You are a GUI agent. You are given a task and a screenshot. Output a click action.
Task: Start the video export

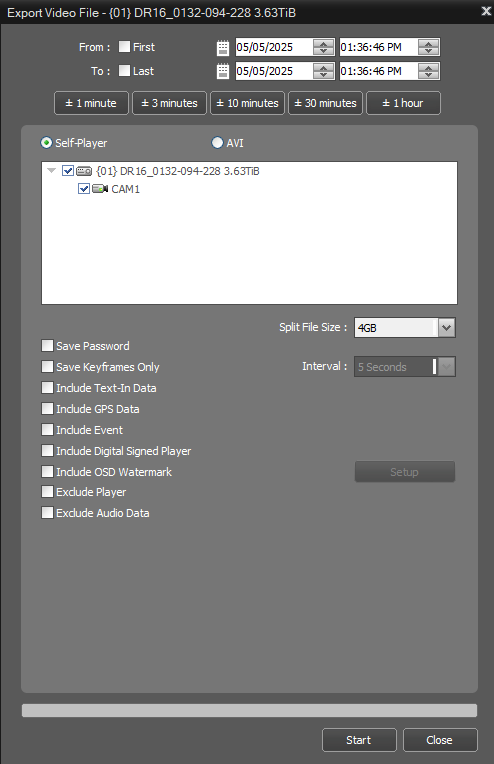click(x=359, y=740)
